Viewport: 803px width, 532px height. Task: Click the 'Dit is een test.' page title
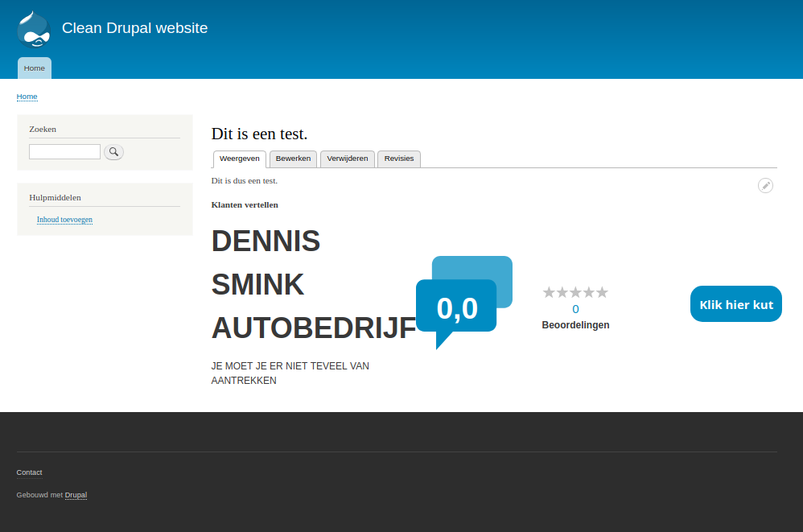(x=259, y=134)
